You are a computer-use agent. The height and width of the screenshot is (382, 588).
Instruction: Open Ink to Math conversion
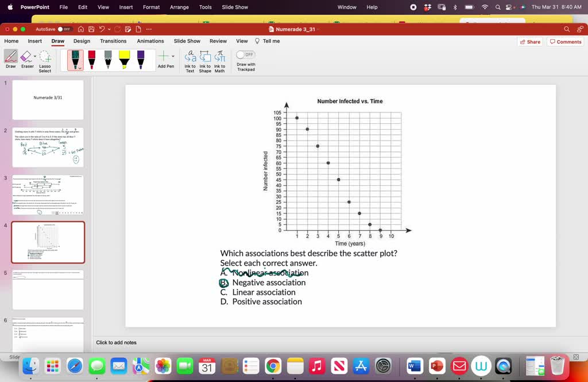220,59
